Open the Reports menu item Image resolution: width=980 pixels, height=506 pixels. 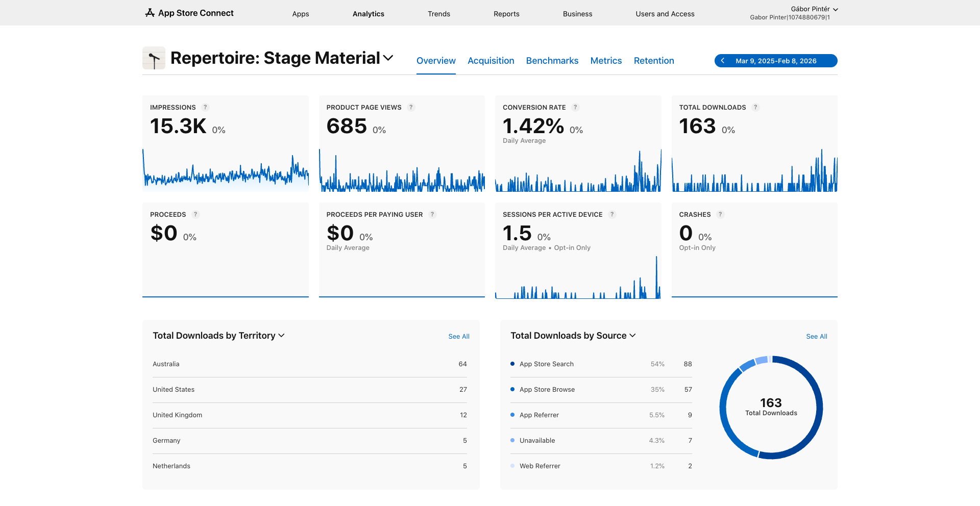click(x=506, y=14)
